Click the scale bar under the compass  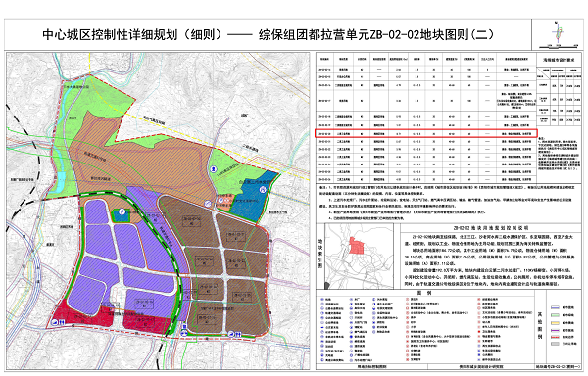[559, 46]
